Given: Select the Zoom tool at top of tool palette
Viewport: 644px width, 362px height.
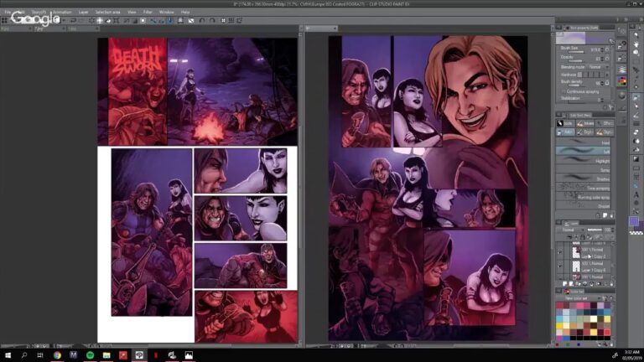Looking at the screenshot, I should click(x=636, y=35).
